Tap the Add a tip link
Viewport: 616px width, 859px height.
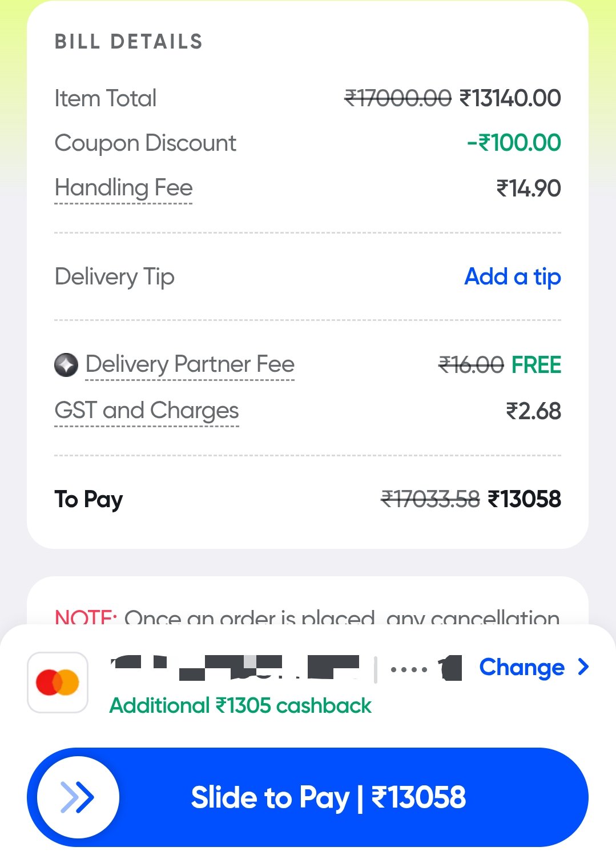(512, 277)
